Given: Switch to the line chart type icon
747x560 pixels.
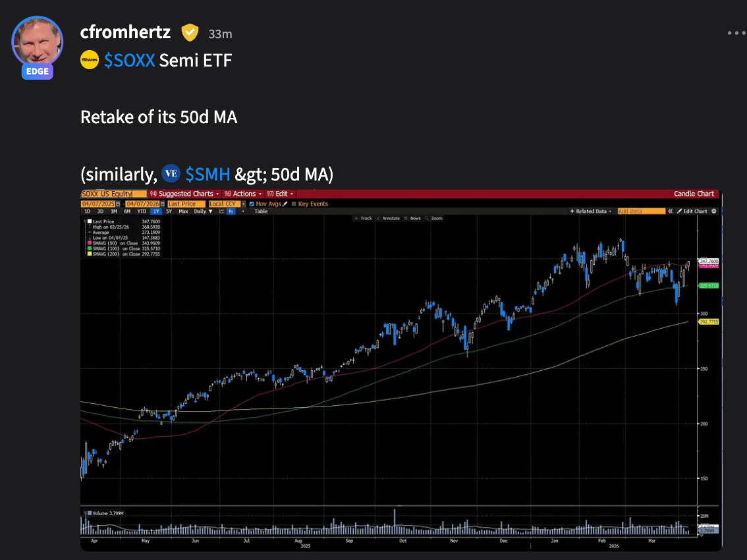Looking at the screenshot, I should point(221,211).
